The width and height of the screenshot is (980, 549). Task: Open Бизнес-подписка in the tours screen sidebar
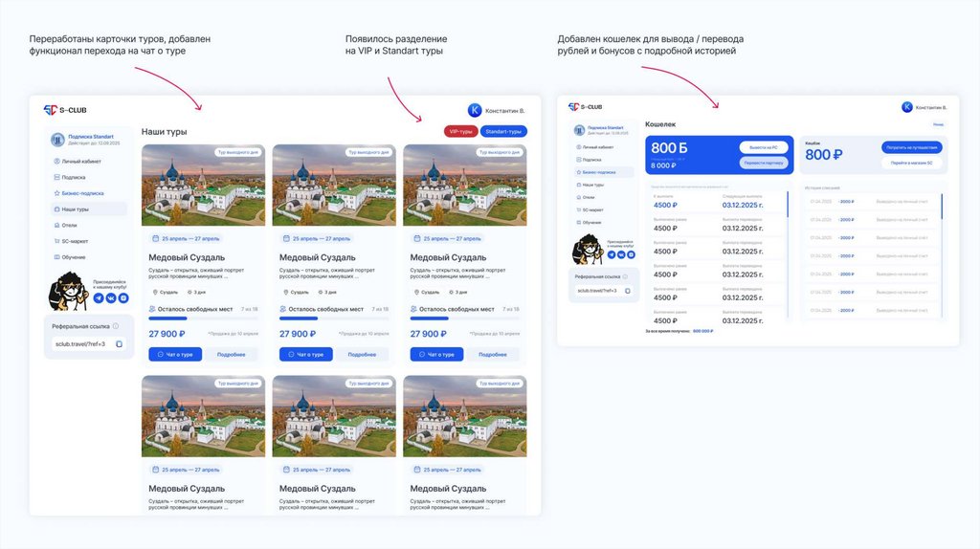pos(78,193)
